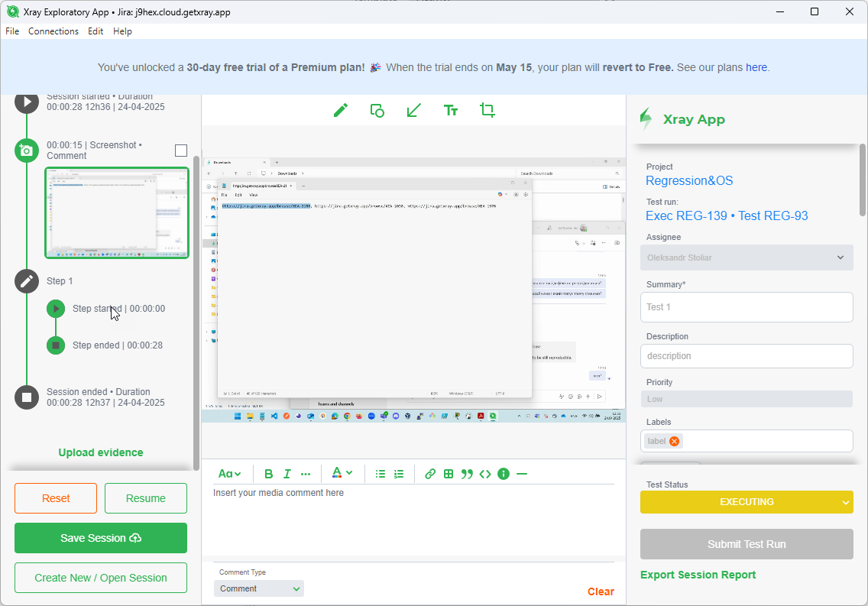Click the right panel scrollbar
Viewport: 868px width, 606px height.
[863, 180]
